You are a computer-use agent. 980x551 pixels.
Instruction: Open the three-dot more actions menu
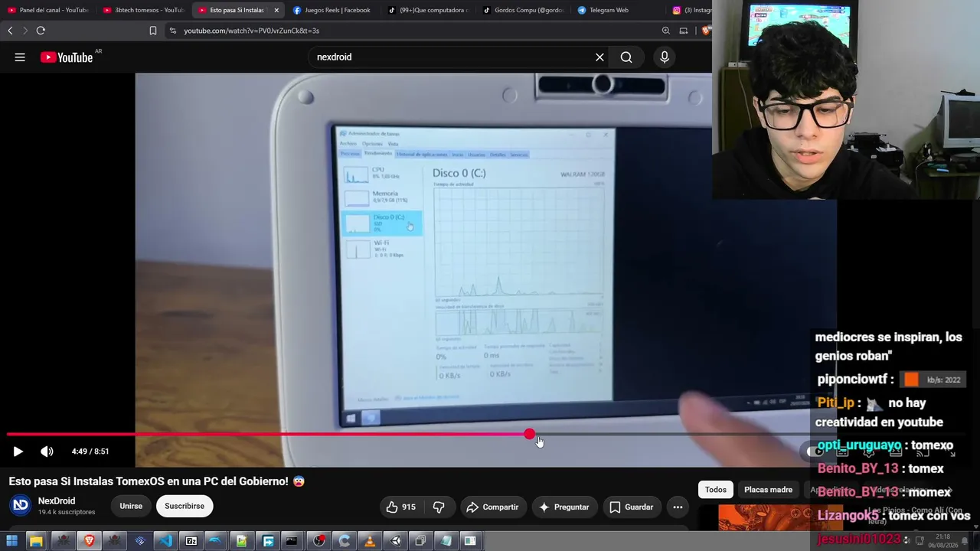coord(678,507)
